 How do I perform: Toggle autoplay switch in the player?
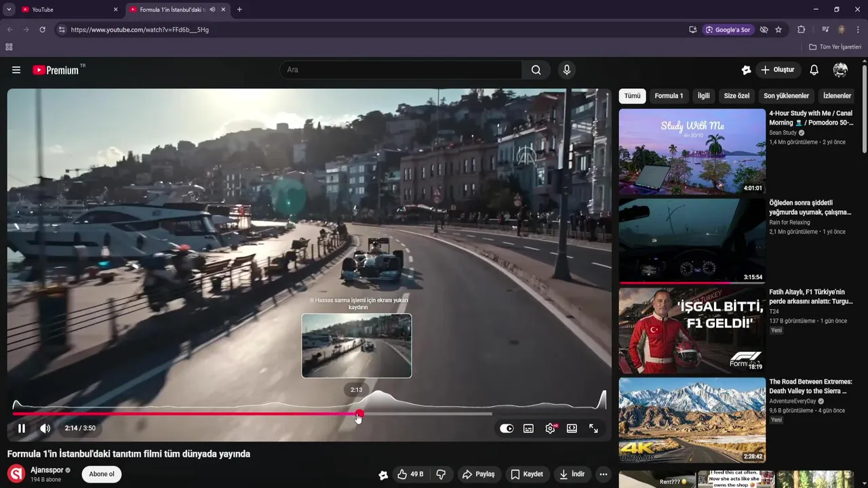tap(507, 428)
